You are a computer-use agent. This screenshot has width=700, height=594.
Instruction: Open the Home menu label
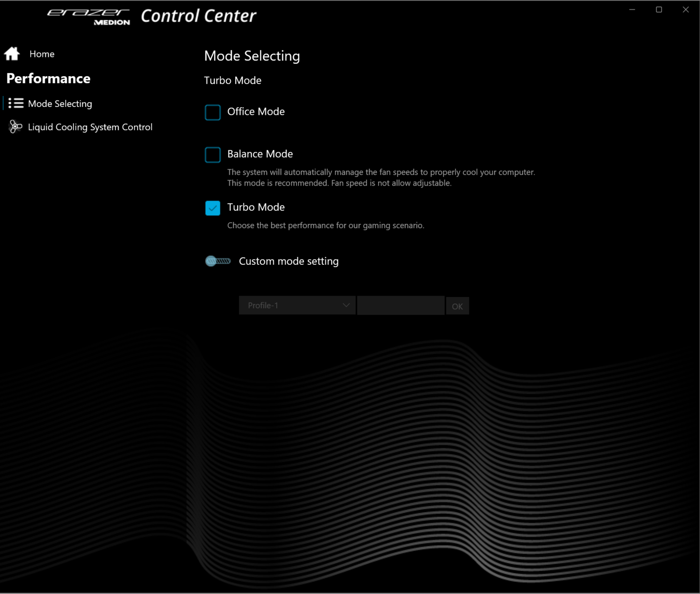[42, 54]
